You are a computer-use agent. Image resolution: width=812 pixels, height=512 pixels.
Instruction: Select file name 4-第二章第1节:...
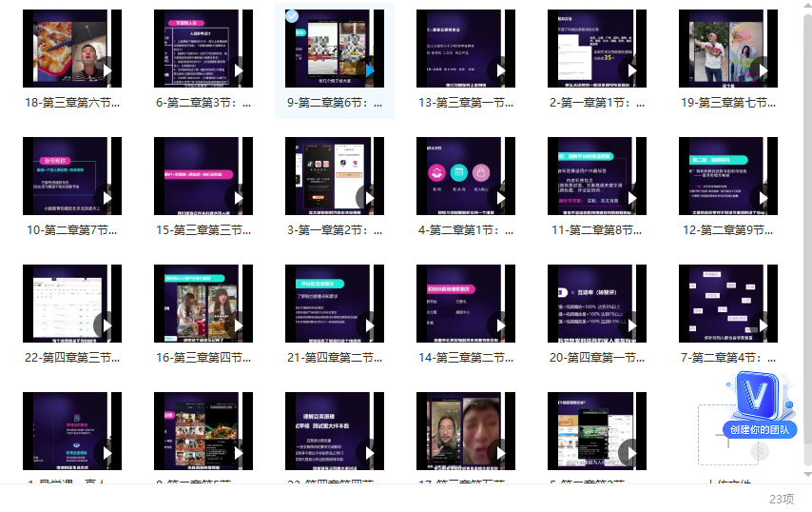[x=466, y=230]
